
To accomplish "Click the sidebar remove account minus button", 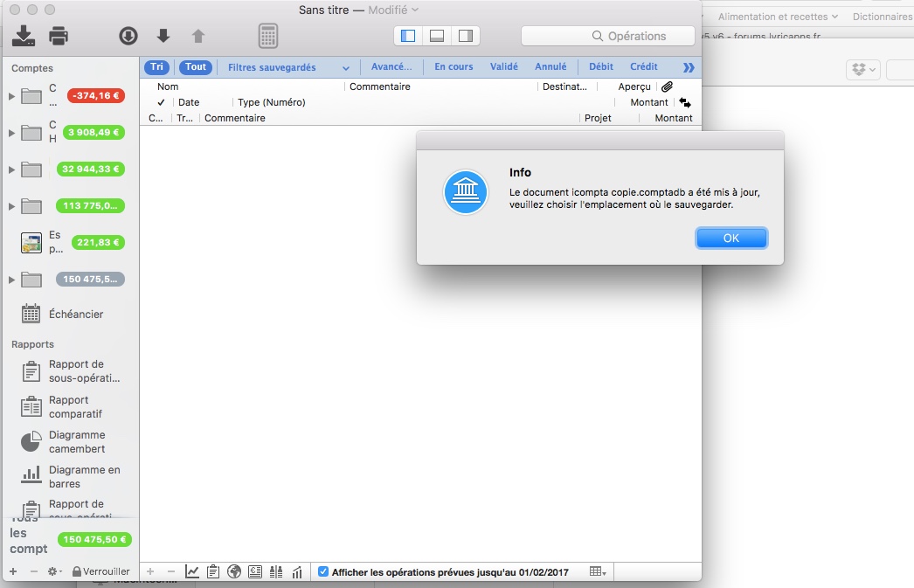I will click(34, 571).
